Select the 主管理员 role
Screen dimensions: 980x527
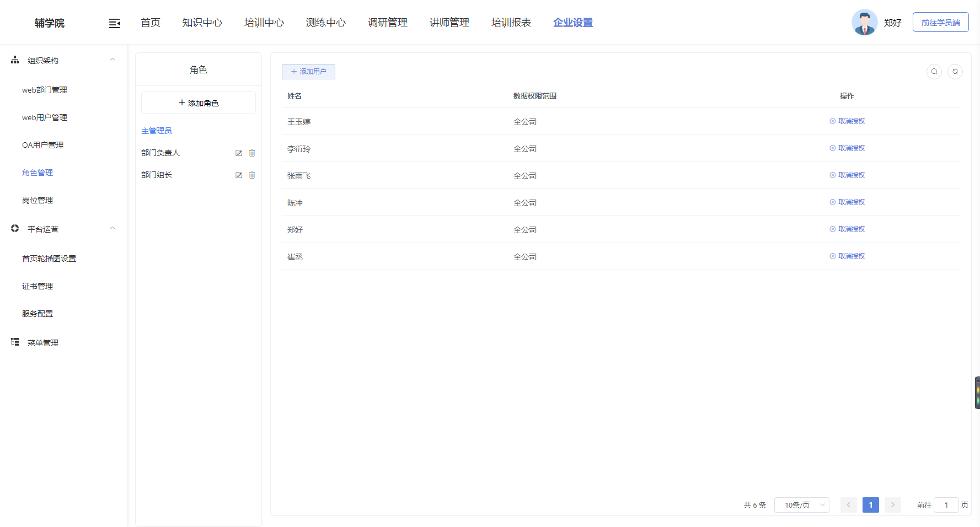click(157, 131)
